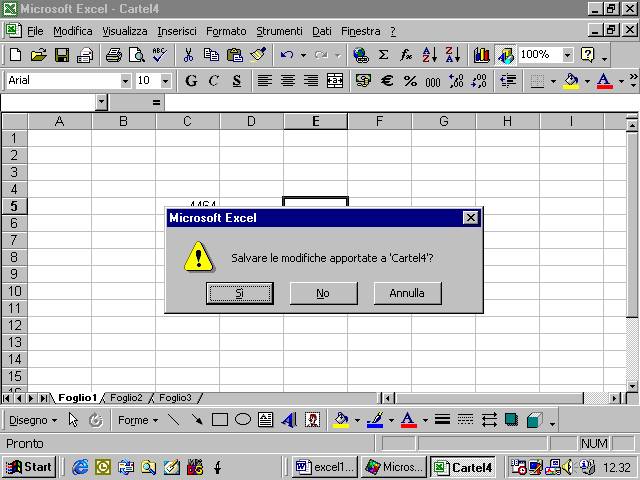
Task: Pick the Arrow drawing tool
Action: point(197,420)
